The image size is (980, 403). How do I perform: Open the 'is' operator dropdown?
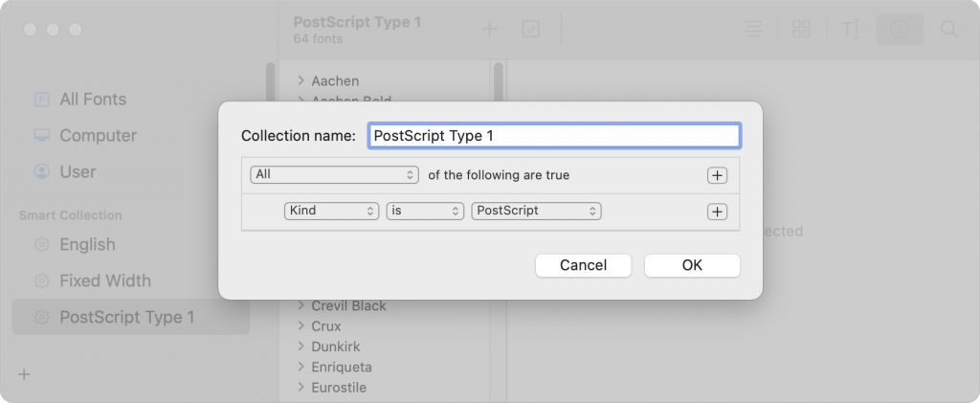[425, 211]
